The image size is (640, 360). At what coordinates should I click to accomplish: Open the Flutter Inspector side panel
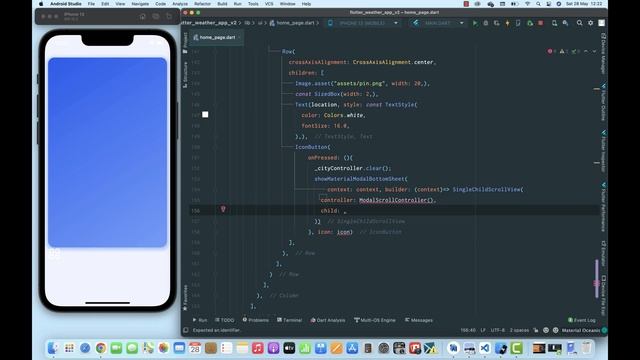click(x=603, y=151)
